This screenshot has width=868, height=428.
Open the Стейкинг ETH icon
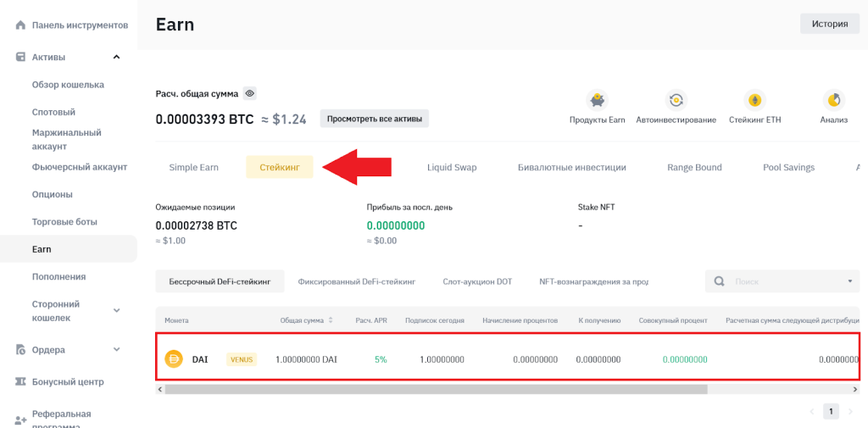[x=754, y=100]
